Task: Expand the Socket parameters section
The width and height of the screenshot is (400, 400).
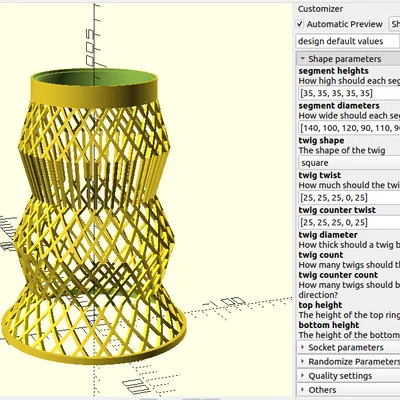Action: pyautogui.click(x=348, y=347)
